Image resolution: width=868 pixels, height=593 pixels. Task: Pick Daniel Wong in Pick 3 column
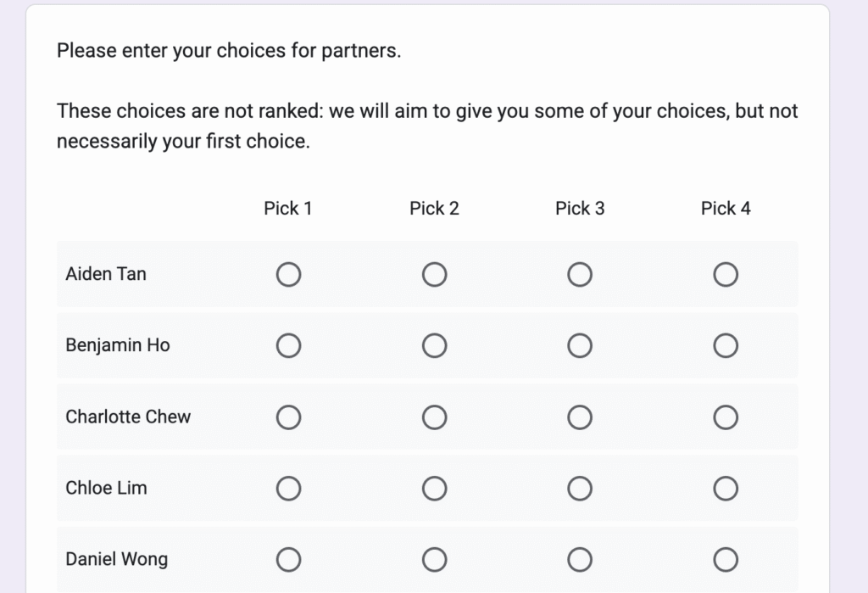pos(580,560)
